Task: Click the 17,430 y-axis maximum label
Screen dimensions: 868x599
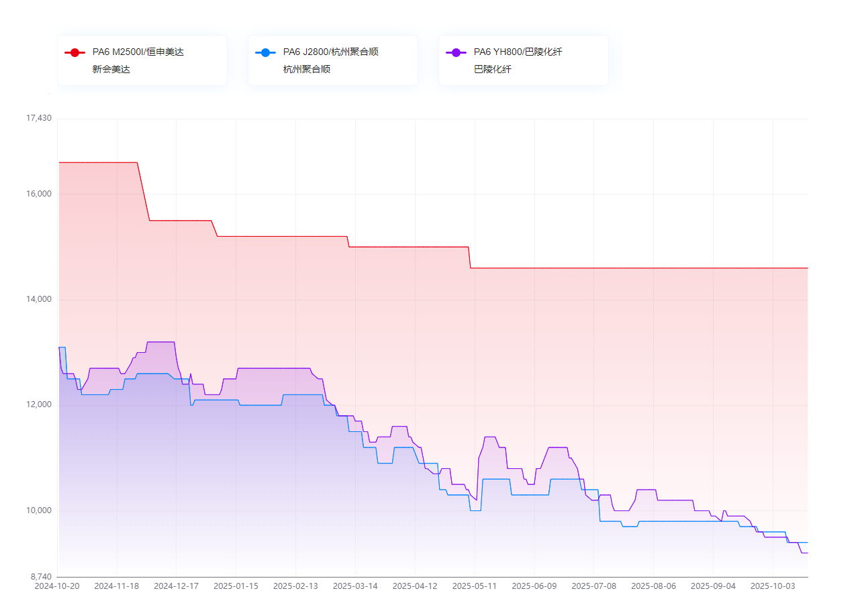Action: [38, 118]
